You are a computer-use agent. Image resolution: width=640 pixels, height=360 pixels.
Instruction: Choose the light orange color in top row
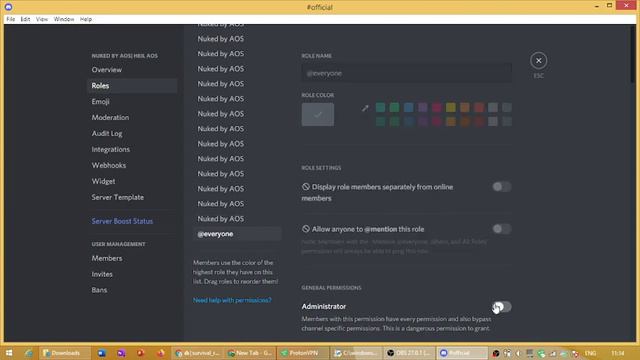click(x=465, y=107)
